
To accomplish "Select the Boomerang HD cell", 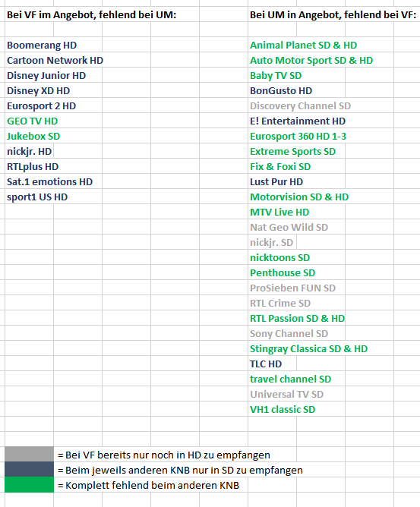I will [x=42, y=46].
